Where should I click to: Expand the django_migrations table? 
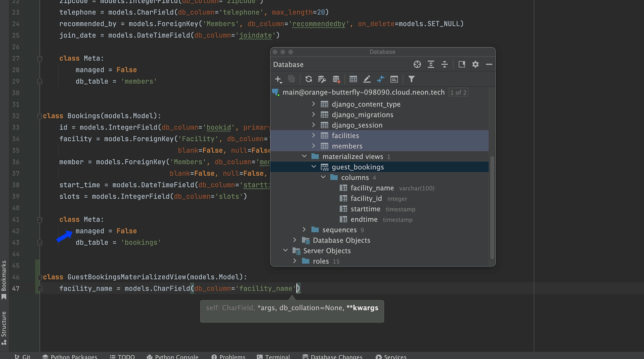coord(313,114)
